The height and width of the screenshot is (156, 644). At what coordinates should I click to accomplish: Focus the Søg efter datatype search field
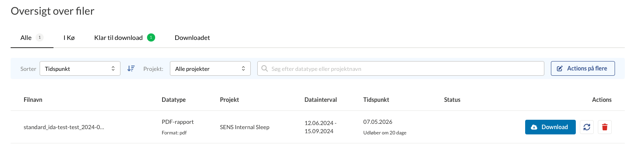pos(401,68)
